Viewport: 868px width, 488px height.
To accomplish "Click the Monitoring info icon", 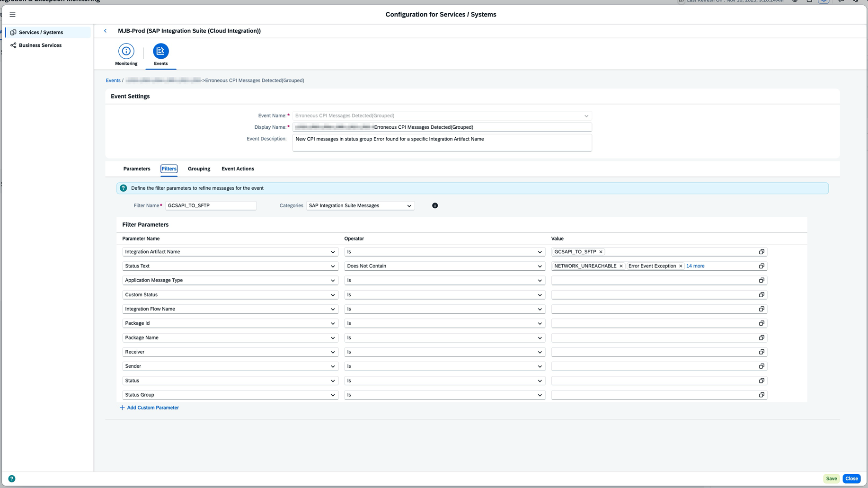I will coord(126,51).
